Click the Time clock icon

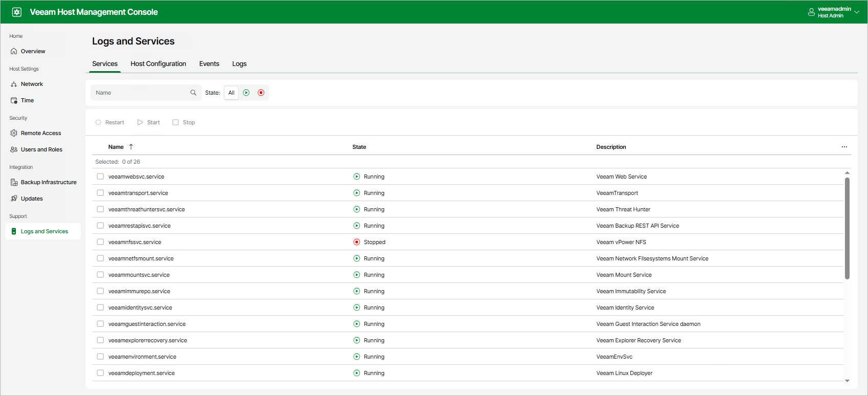14,100
